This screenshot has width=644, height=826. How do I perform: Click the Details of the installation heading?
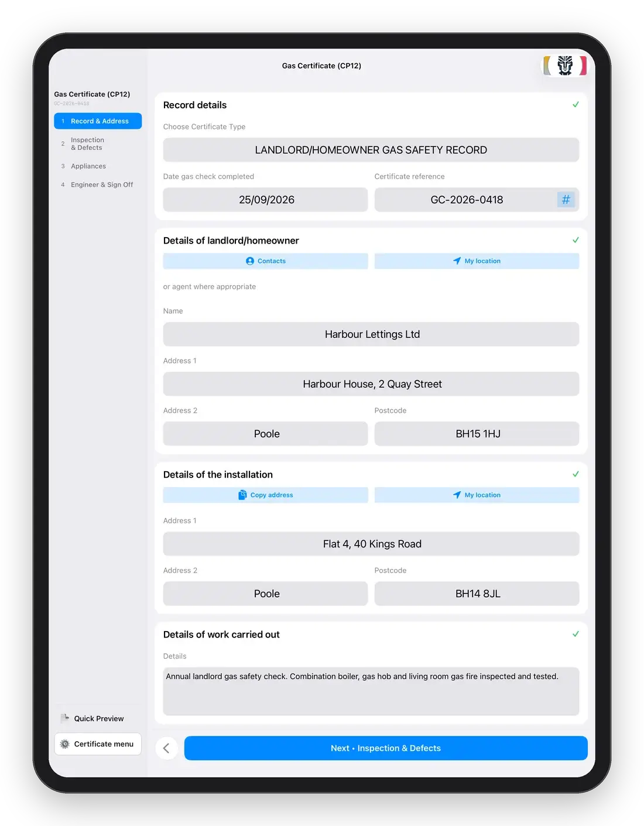pos(218,475)
